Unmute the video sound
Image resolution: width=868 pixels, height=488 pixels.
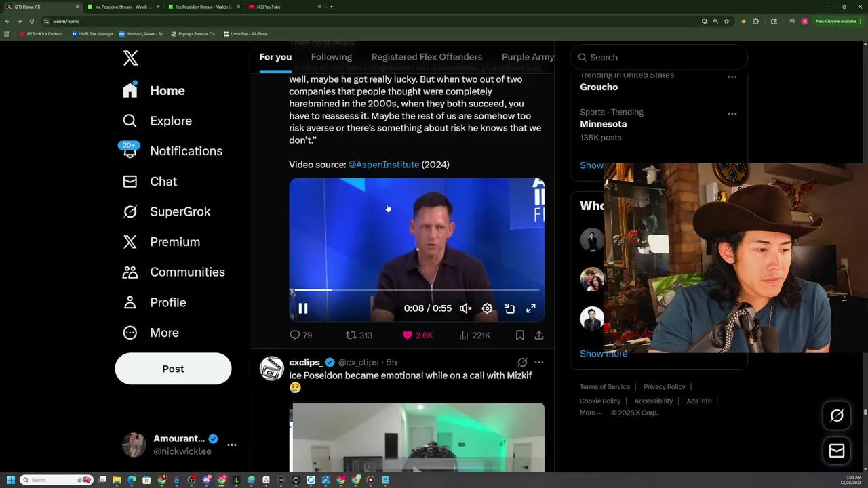point(466,308)
